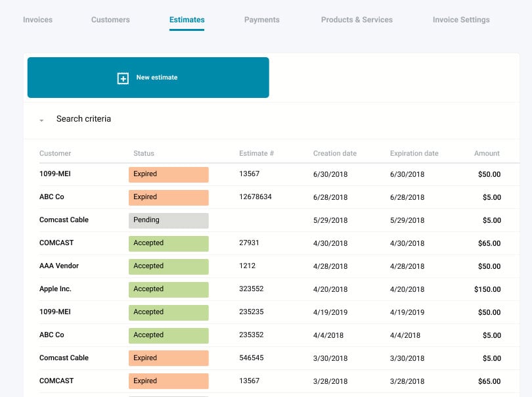Click estimate number 27931
This screenshot has height=397, width=532.
coord(248,243)
